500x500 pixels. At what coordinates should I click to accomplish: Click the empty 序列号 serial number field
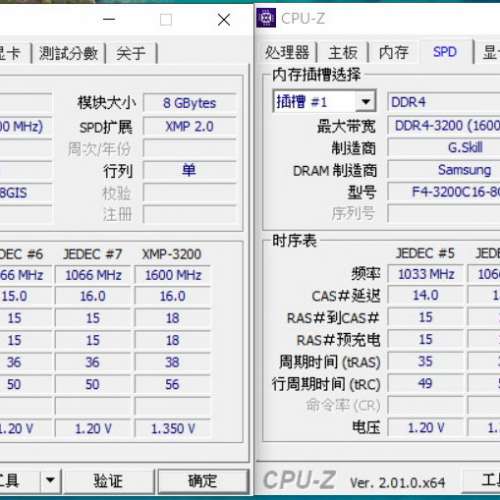(x=443, y=213)
